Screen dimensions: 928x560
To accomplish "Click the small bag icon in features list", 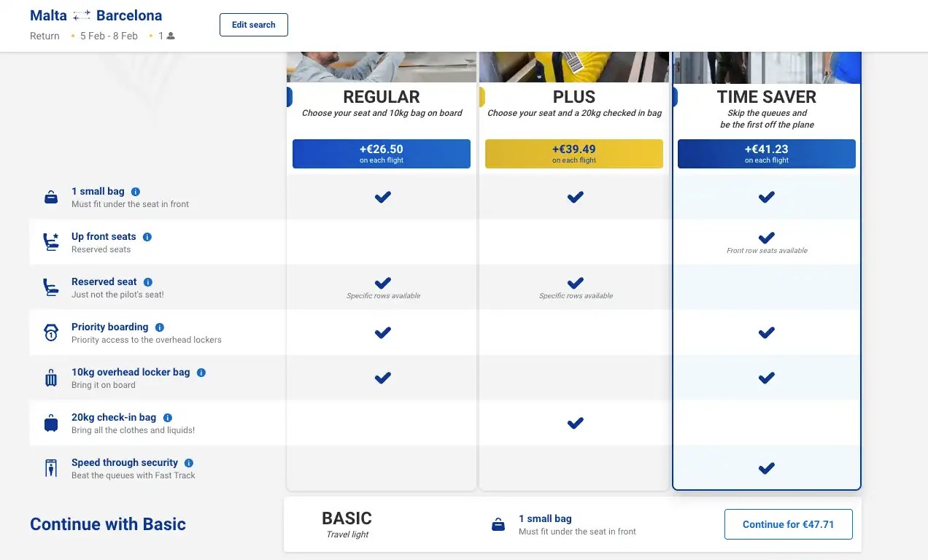I will (51, 198).
